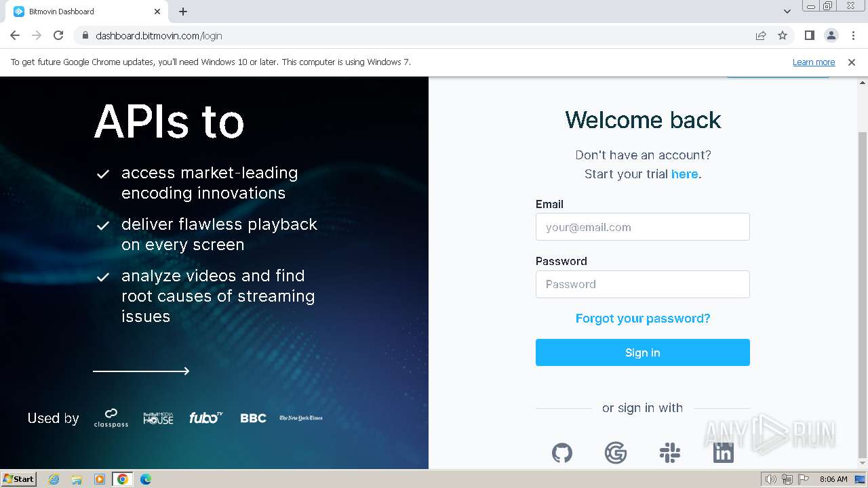Click the 'Welcome back' heading
This screenshot has width=868, height=488.
tap(643, 120)
